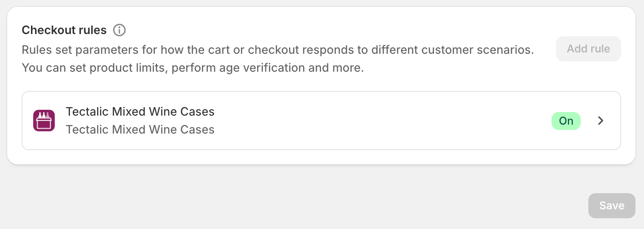
Task: Click the circled 'i' tooltip icon
Action: pos(119,30)
